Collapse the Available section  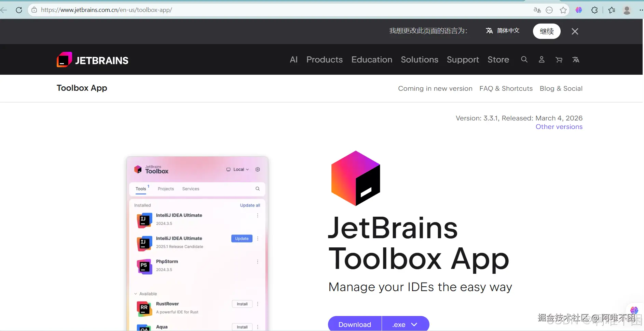(136, 294)
